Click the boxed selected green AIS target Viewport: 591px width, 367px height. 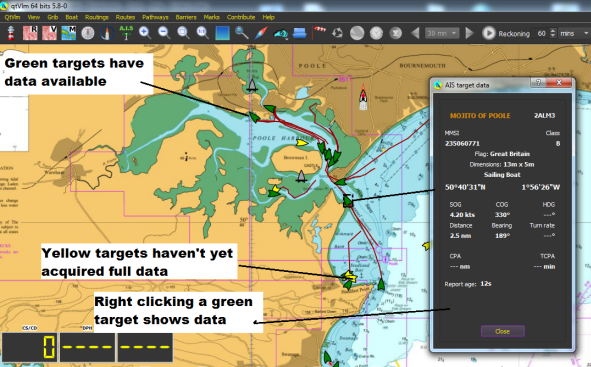(x=348, y=201)
